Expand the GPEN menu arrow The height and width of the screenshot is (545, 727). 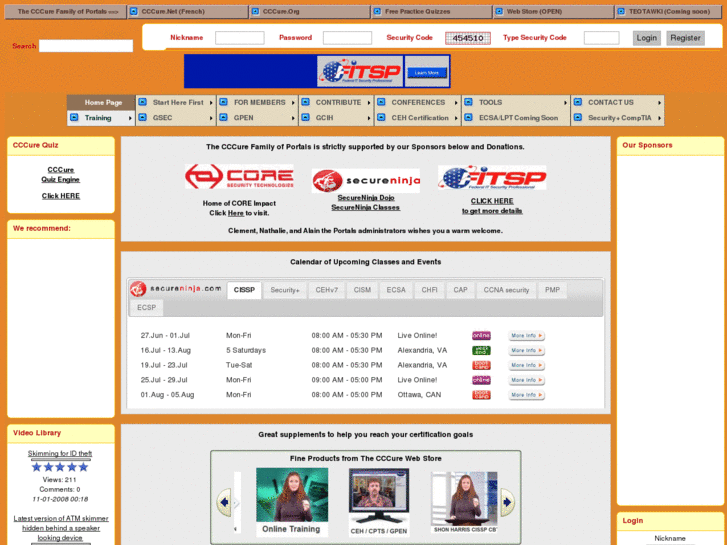(x=293, y=118)
